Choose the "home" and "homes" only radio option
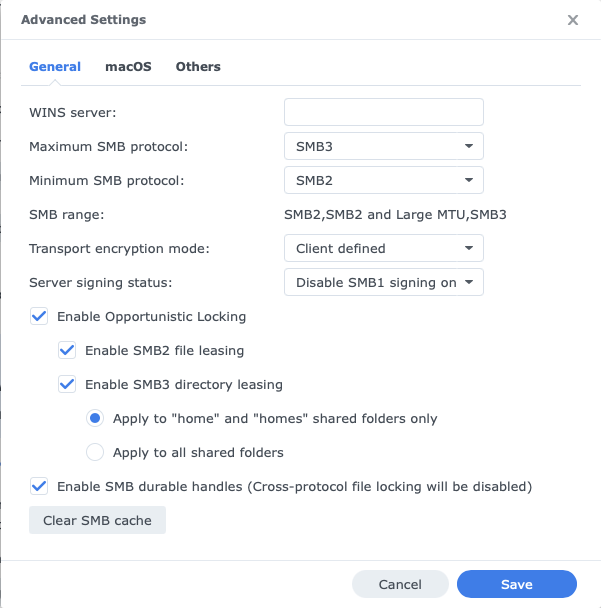 click(x=95, y=418)
